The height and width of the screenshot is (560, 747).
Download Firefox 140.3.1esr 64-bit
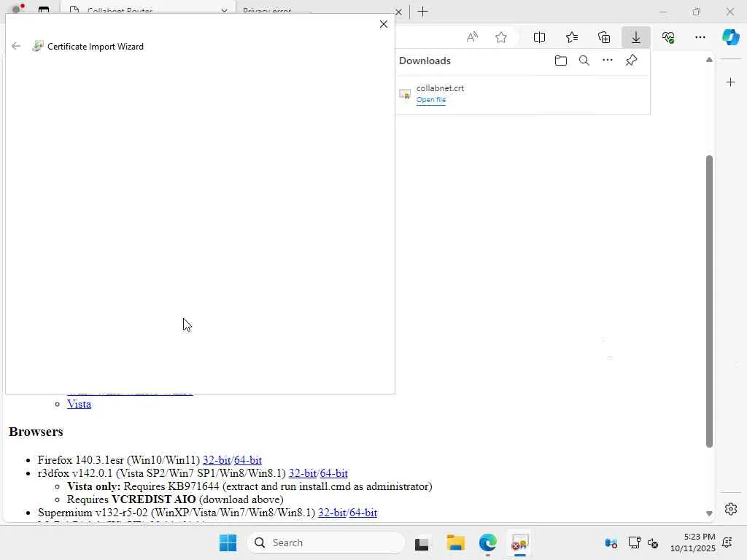pyautogui.click(x=248, y=460)
